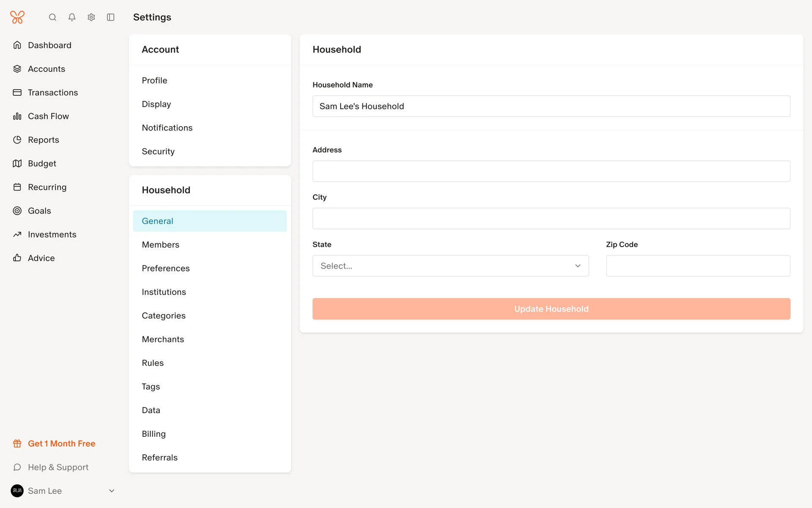
Task: Open the State select dropdown
Action: tap(450, 266)
